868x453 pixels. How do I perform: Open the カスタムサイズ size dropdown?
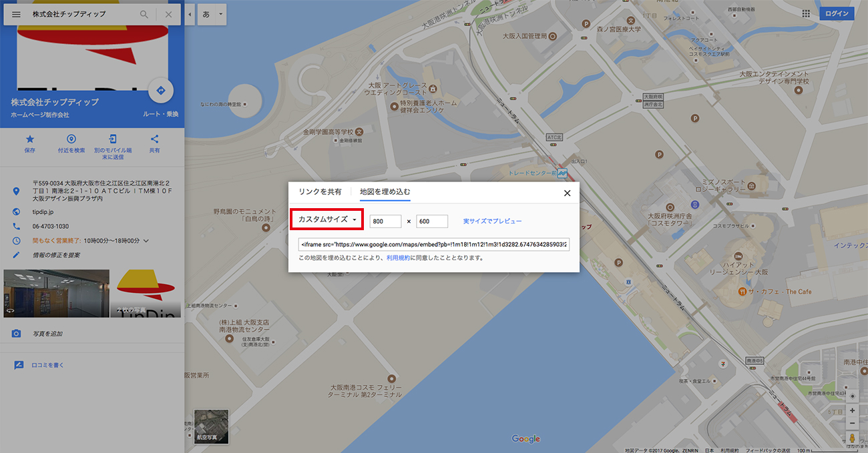(x=327, y=220)
